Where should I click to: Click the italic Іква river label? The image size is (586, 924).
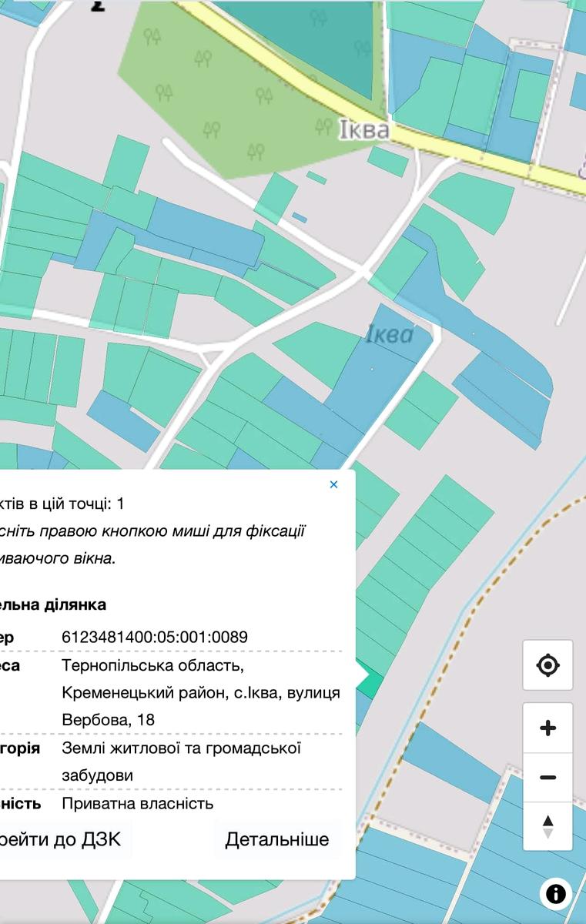point(389,334)
